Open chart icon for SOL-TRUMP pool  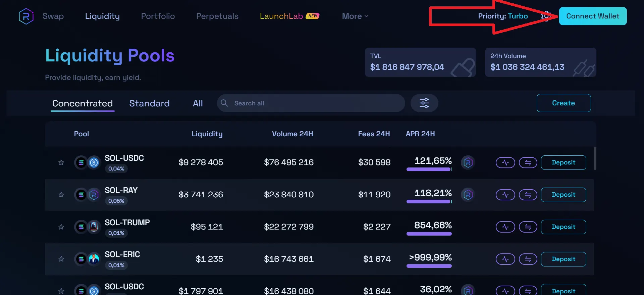click(x=505, y=227)
